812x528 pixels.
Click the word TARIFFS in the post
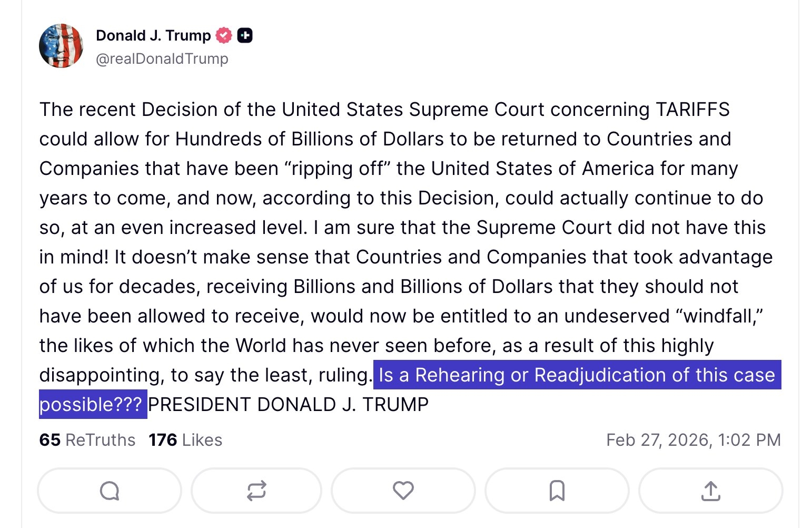click(692, 110)
